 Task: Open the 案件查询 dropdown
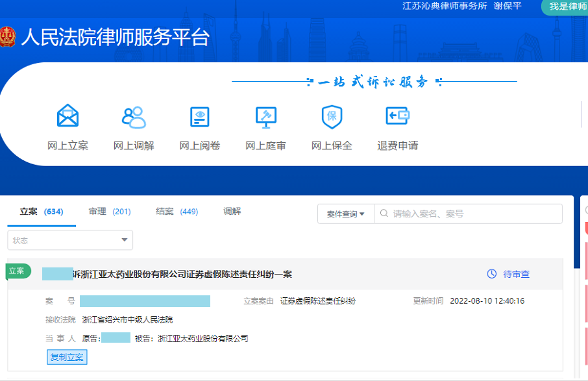(345, 214)
